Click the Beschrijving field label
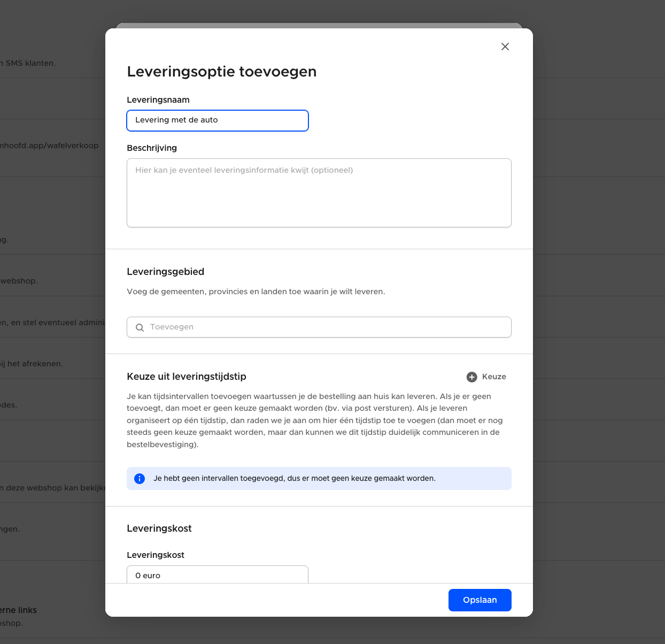Image resolution: width=665 pixels, height=644 pixels. tap(152, 148)
